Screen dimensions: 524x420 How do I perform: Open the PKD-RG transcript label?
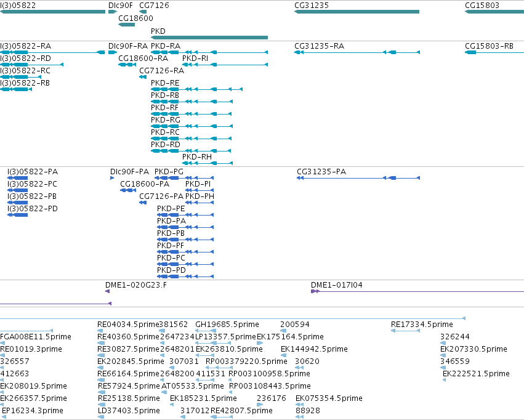166,119
